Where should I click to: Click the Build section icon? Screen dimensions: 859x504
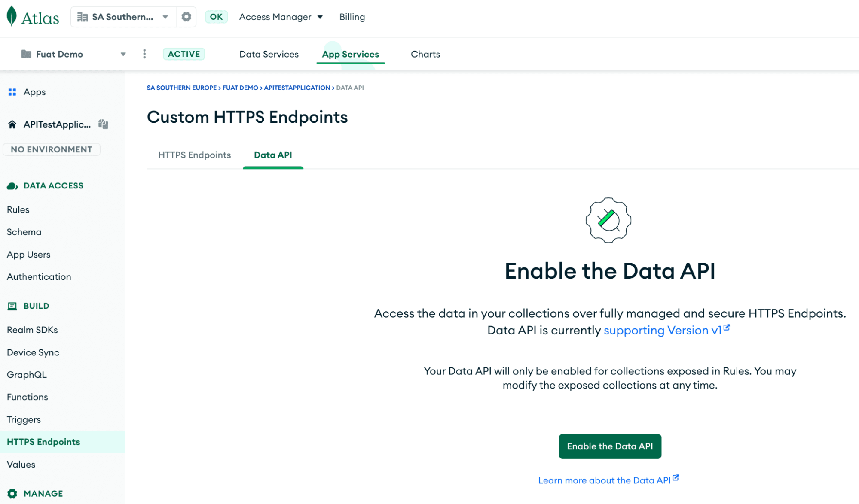click(x=12, y=306)
